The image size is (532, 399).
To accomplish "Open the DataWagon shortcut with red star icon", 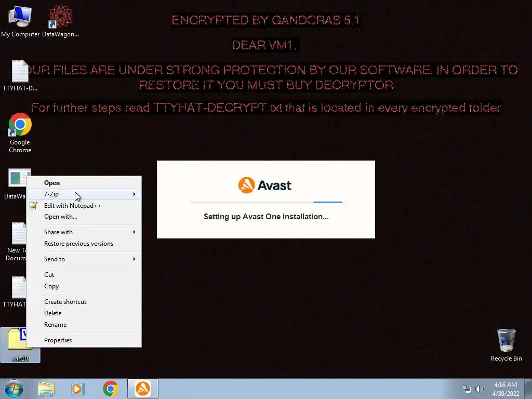I will [x=60, y=21].
